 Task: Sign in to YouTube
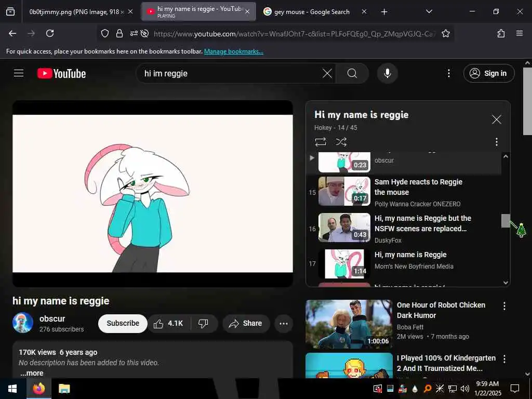488,73
